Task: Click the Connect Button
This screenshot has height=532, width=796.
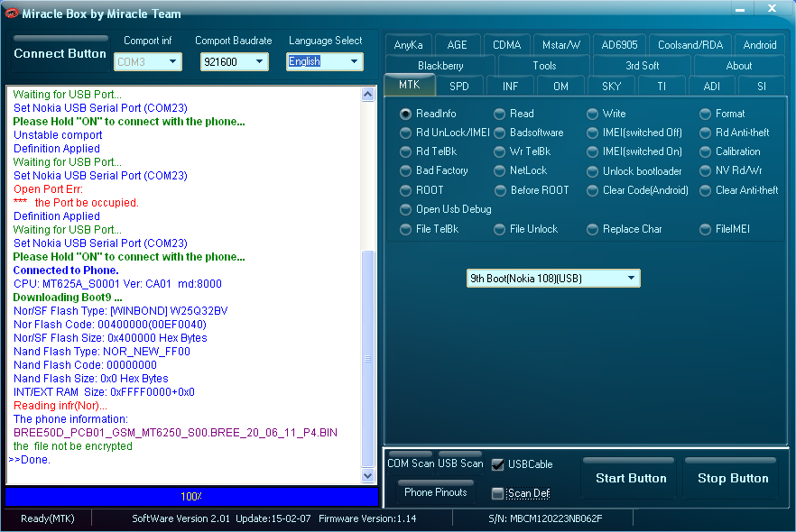Action: pyautogui.click(x=60, y=53)
